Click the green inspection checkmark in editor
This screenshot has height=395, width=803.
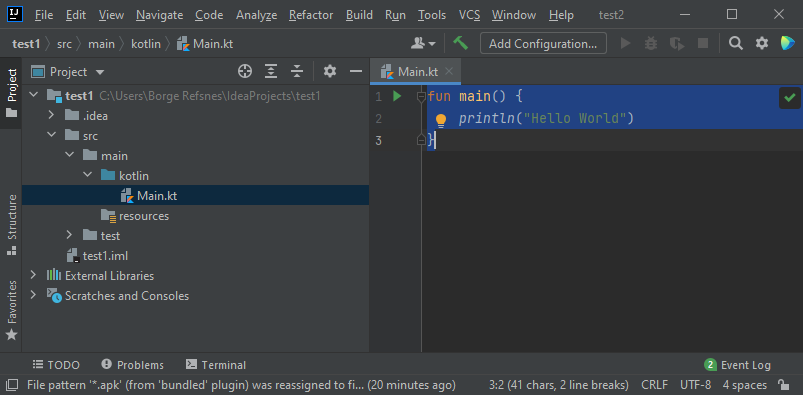coord(790,97)
